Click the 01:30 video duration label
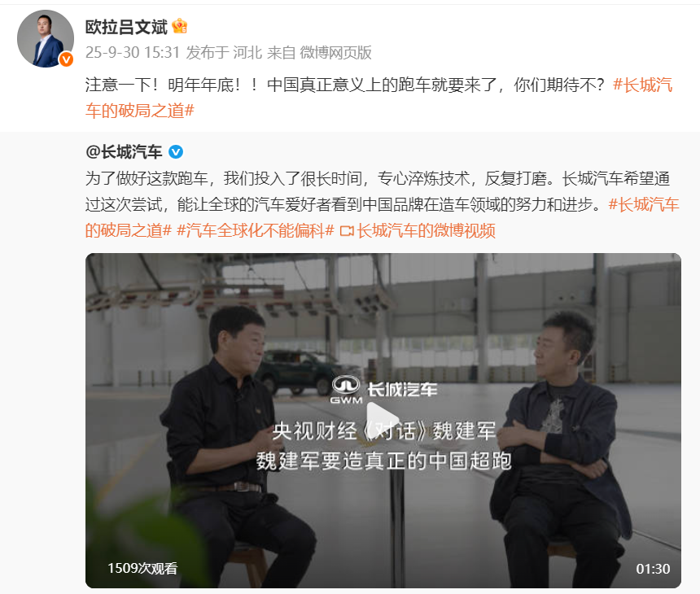Viewport: 700px width, 594px height. [653, 569]
